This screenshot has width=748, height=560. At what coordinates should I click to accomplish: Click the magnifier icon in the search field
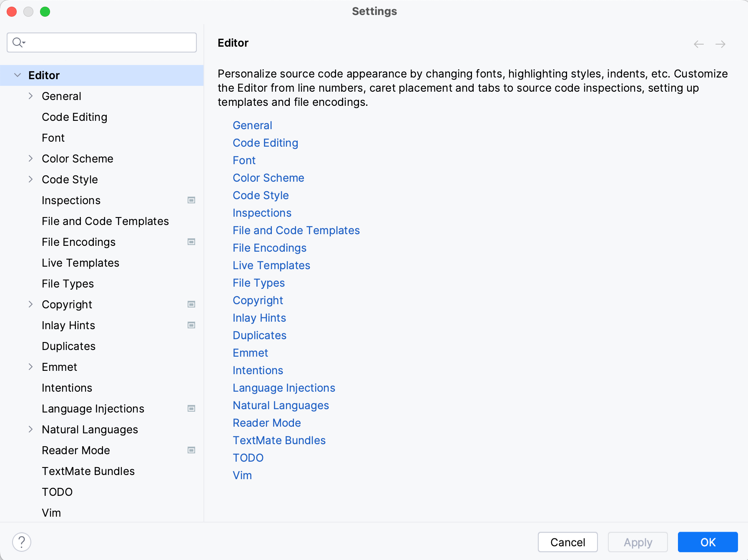pos(17,42)
